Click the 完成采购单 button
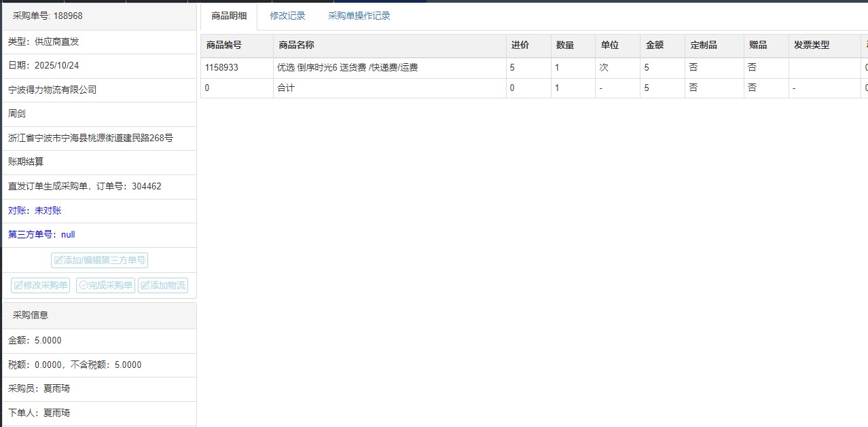The width and height of the screenshot is (868, 427). 105,285
